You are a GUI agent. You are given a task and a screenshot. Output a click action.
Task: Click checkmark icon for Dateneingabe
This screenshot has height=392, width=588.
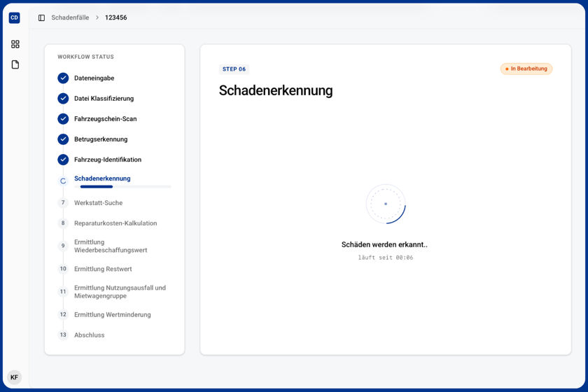point(63,78)
